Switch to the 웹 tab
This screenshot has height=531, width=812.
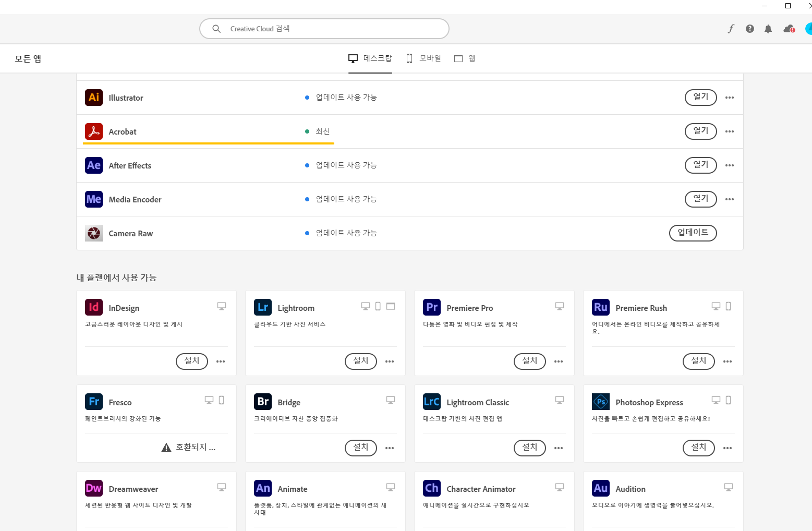coord(465,58)
